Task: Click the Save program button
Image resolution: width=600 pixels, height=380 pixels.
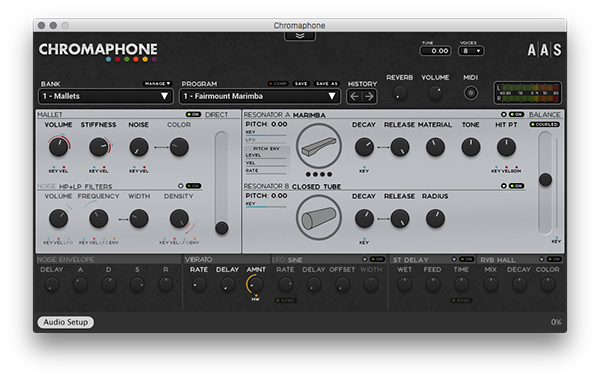Action: pyautogui.click(x=301, y=83)
